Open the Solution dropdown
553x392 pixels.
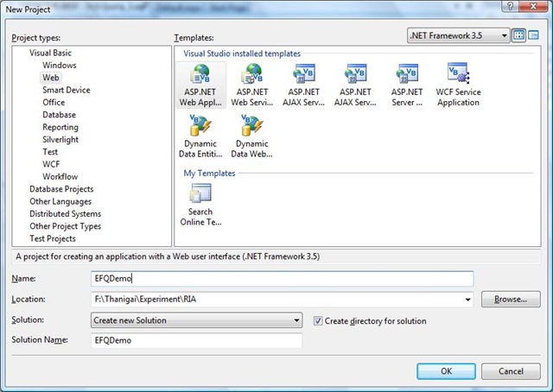coord(196,320)
